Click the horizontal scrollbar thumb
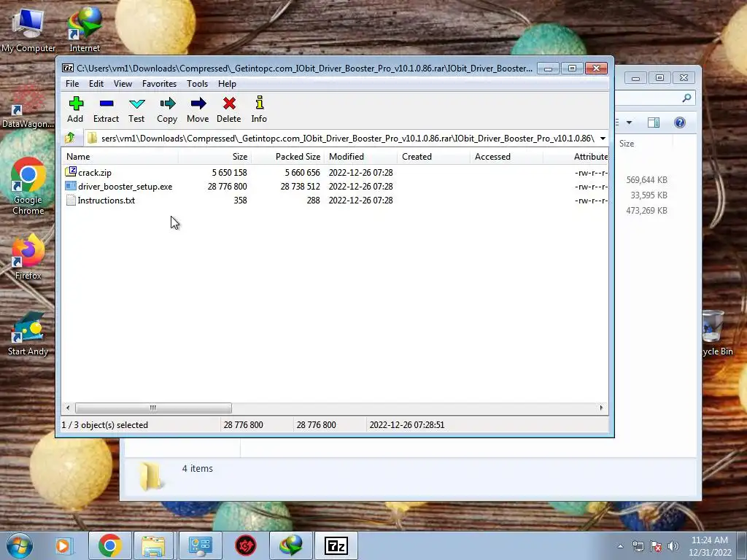 click(153, 408)
